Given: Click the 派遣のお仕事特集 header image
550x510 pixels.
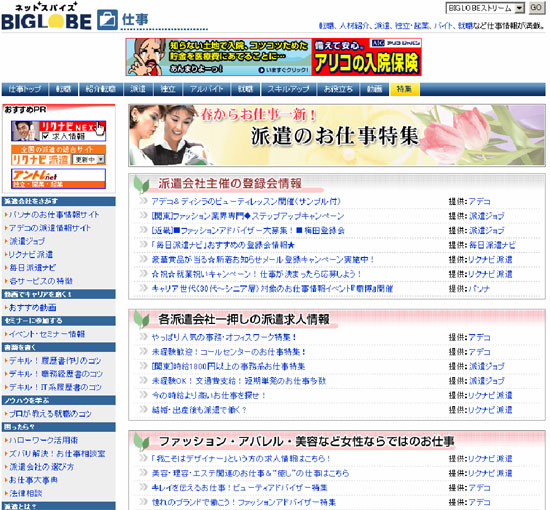Looking at the screenshot, I should coord(337,135).
